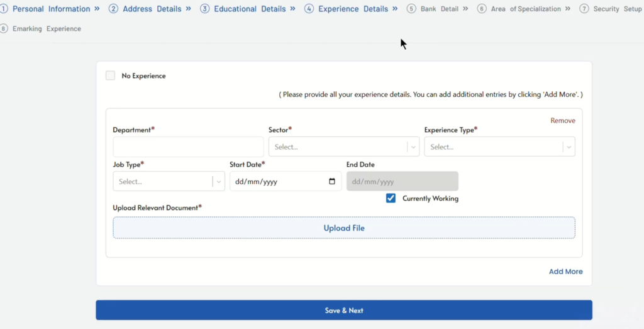Click the step 1 Personal Information circle icon
This screenshot has width=644, height=329.
click(x=4, y=9)
